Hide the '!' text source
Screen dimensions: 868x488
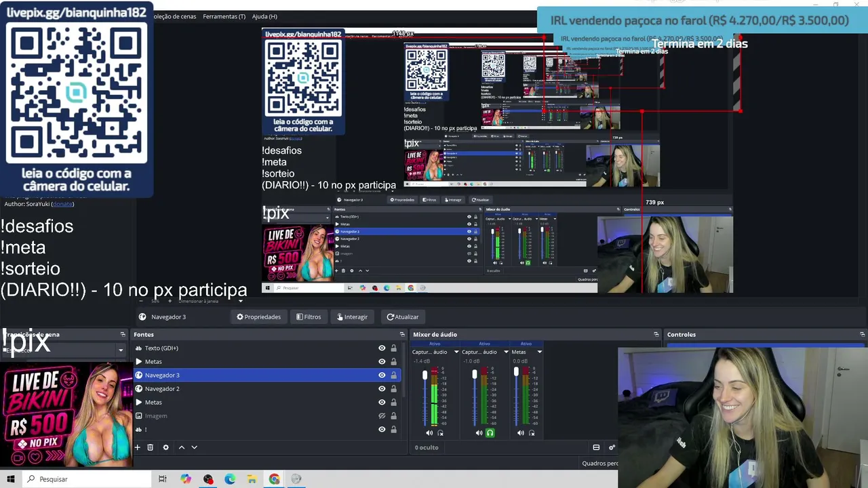coord(382,430)
